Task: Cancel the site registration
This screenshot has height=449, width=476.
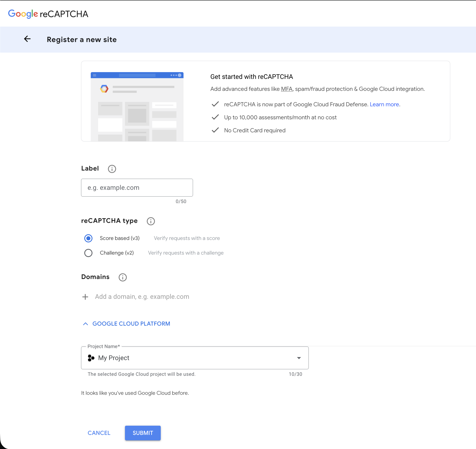Action: pos(99,433)
